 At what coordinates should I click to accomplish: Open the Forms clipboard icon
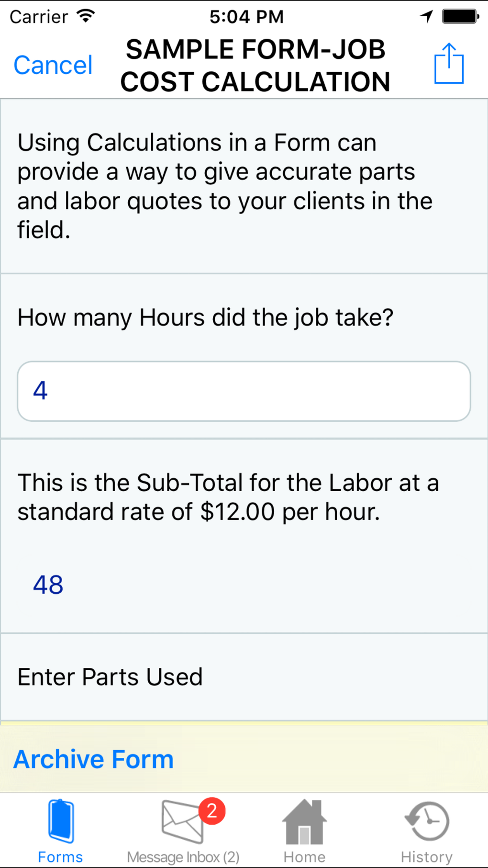coord(61,821)
